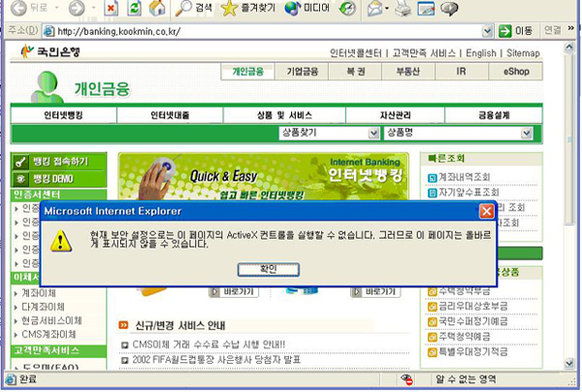The image size is (582, 392).
Task: Click the warning icon in the dialog
Action: point(61,241)
